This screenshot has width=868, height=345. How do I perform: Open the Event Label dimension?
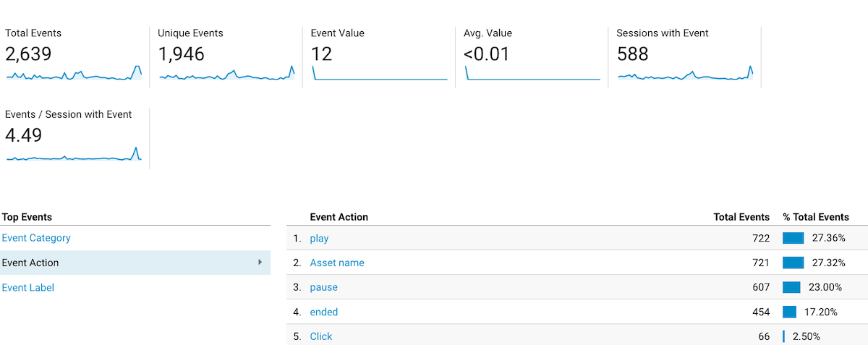(28, 287)
